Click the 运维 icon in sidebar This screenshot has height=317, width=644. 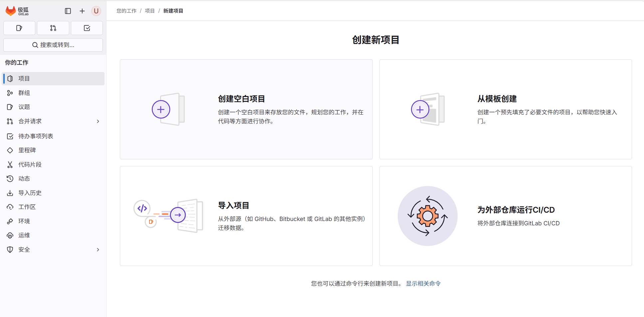point(10,235)
